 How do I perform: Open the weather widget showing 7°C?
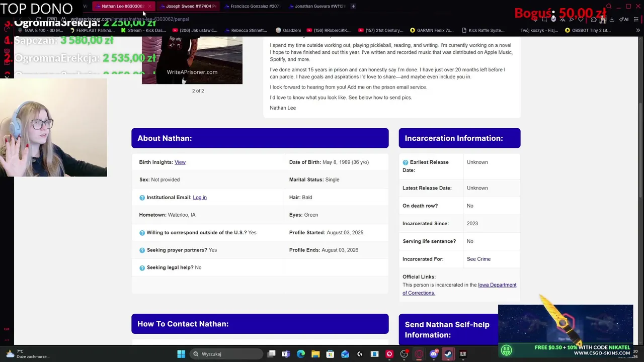click(x=28, y=354)
